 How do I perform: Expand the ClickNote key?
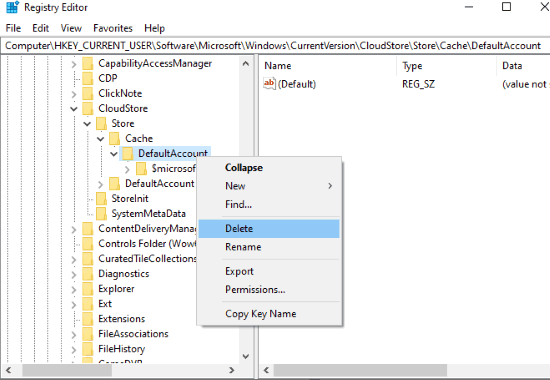pos(74,94)
